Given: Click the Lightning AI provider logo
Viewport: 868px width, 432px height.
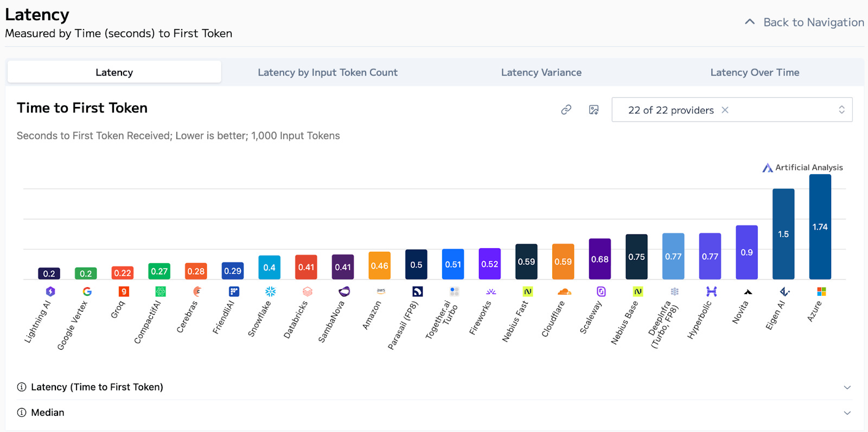Looking at the screenshot, I should [50, 291].
